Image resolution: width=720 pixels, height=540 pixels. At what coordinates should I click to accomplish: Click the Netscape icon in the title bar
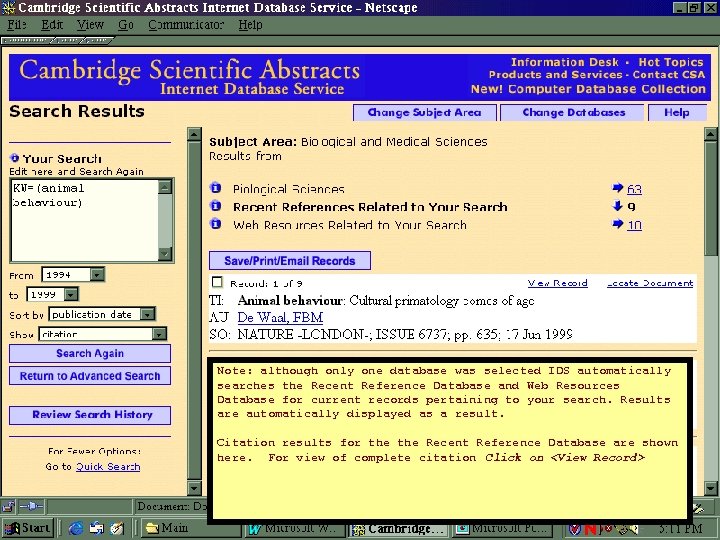pos(8,7)
